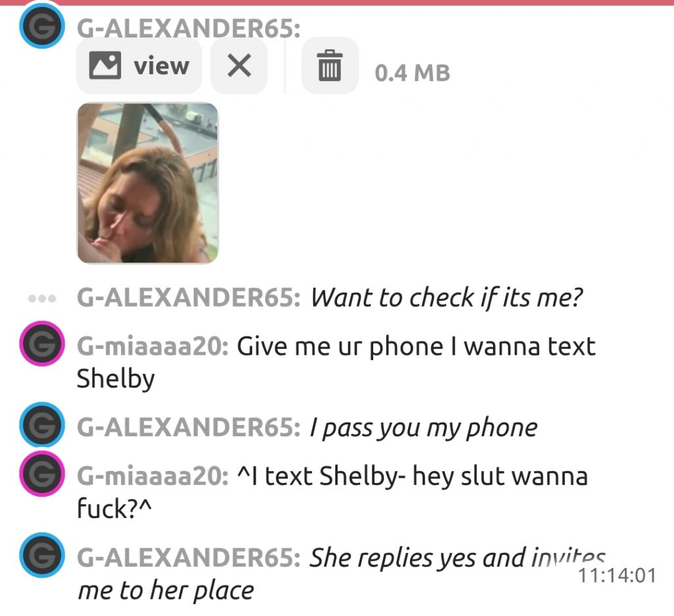Click G-ALEXANDER65 username in 'Want to check' message
Screen dimensions: 674x616
[188, 297]
